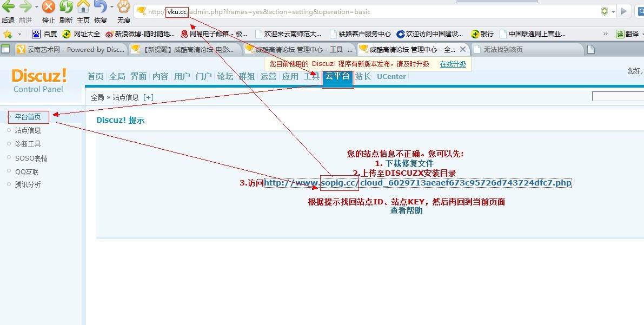Image resolution: width=644 pixels, height=325 pixels.
Task: Expand the Restore (恢复) dropdown arrow
Action: (x=112, y=7)
